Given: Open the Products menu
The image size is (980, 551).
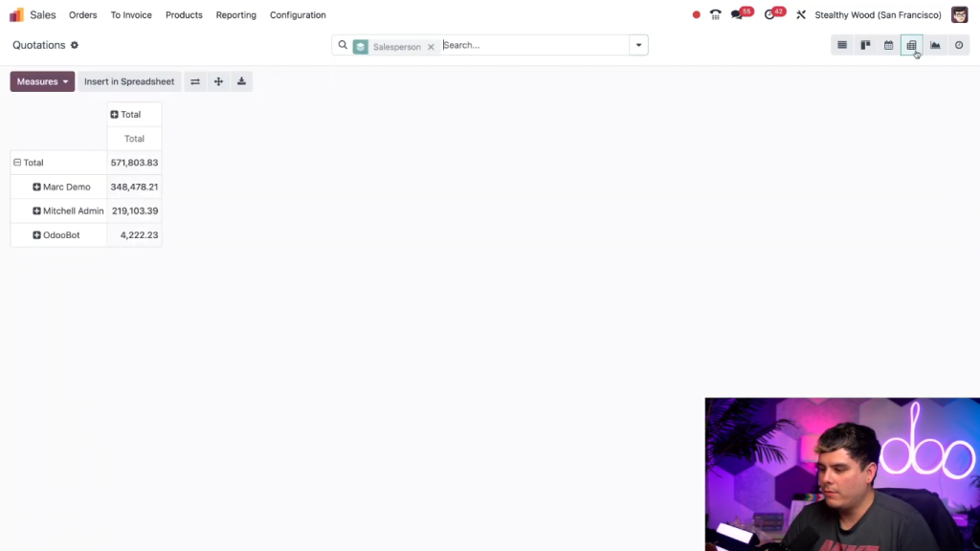Looking at the screenshot, I should 184,15.
